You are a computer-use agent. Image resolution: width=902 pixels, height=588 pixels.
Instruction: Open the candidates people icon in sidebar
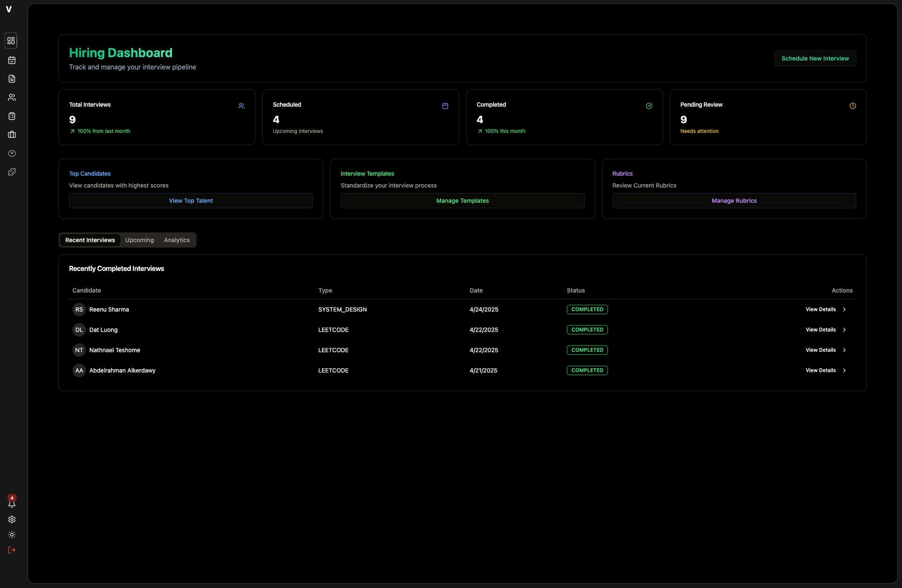click(11, 97)
